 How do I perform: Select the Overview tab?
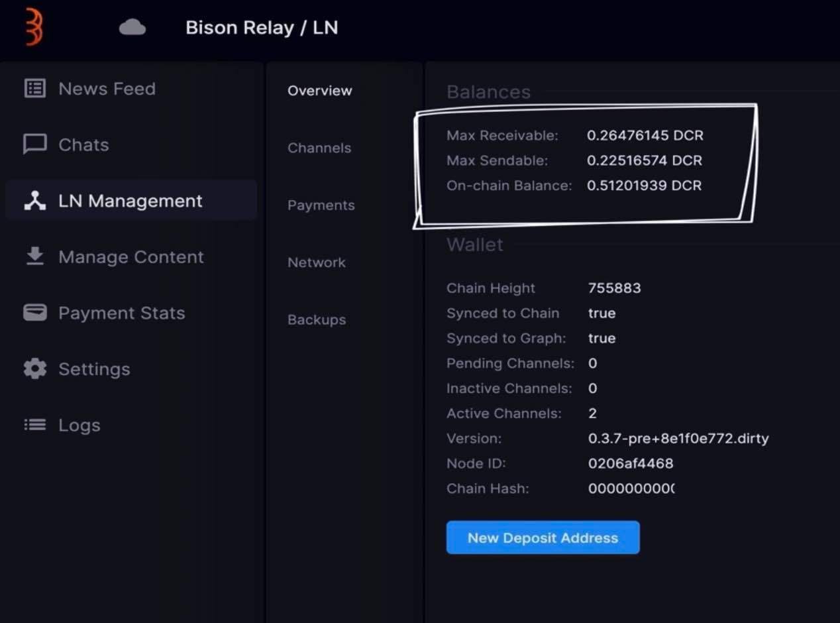pyautogui.click(x=320, y=91)
